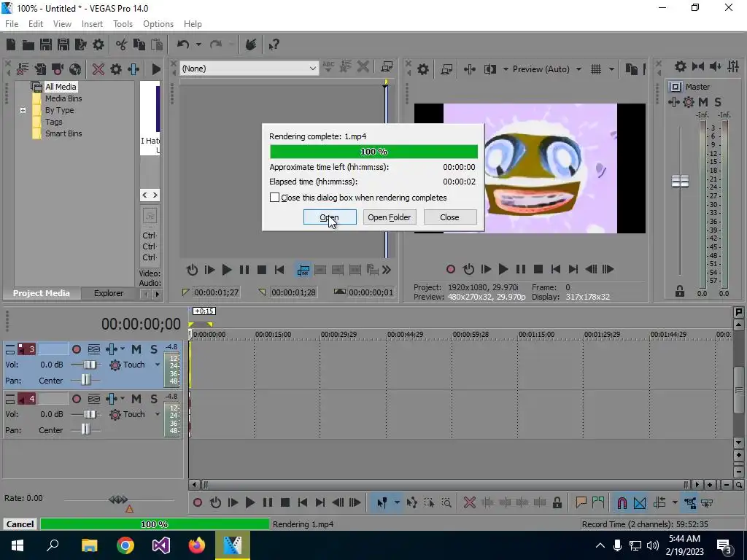Click the Undo arrow
747x560 pixels.
tap(183, 44)
